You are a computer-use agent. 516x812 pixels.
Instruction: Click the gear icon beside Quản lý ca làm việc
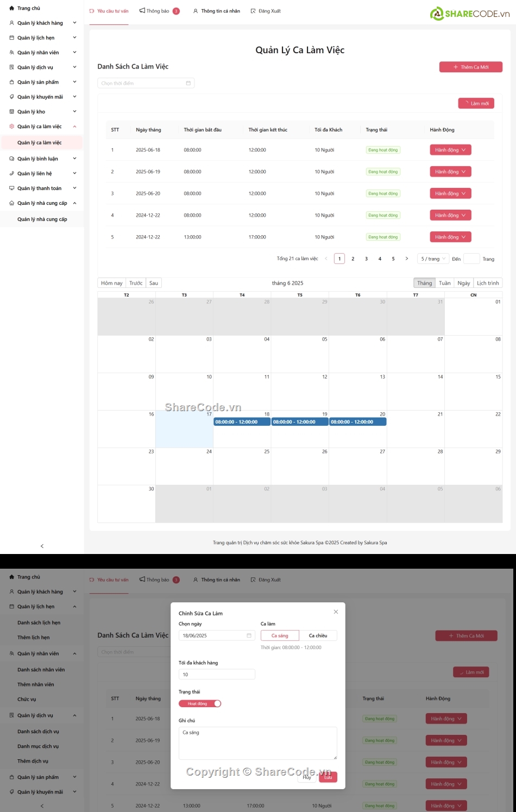[12, 127]
